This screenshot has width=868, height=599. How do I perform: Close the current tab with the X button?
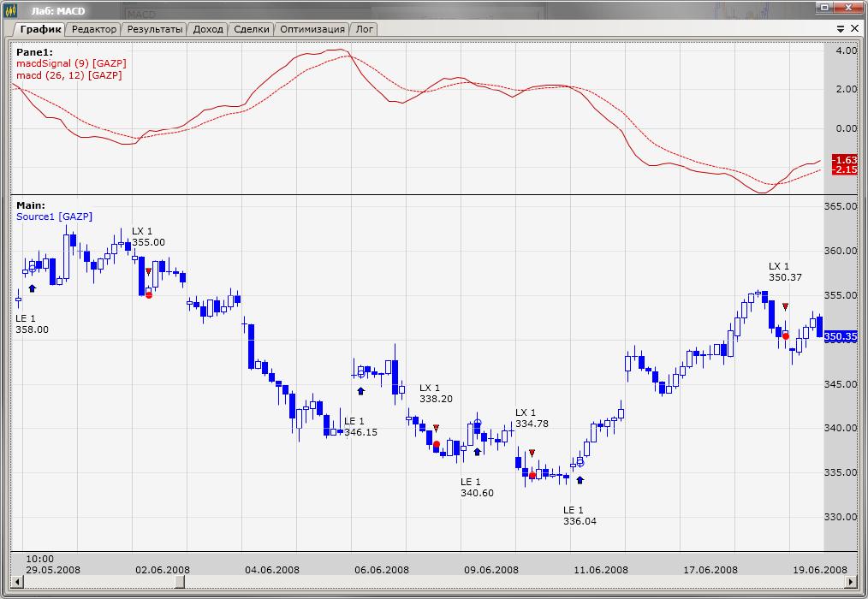[x=854, y=28]
